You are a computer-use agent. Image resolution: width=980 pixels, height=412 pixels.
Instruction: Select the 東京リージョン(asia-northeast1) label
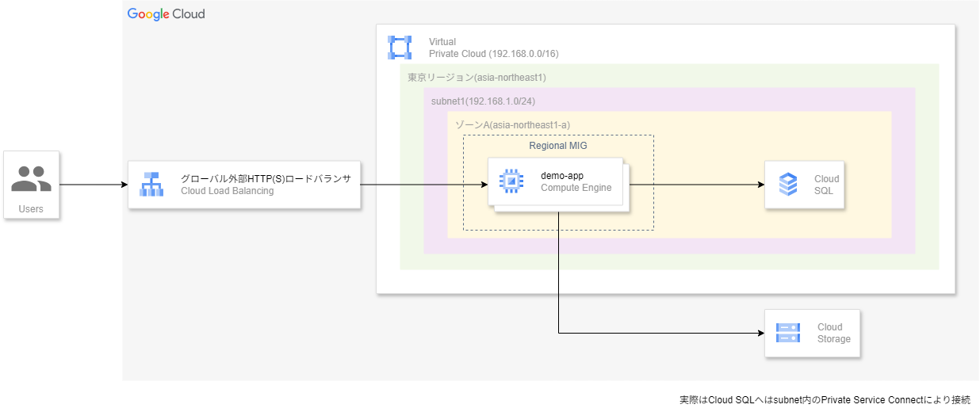[477, 78]
